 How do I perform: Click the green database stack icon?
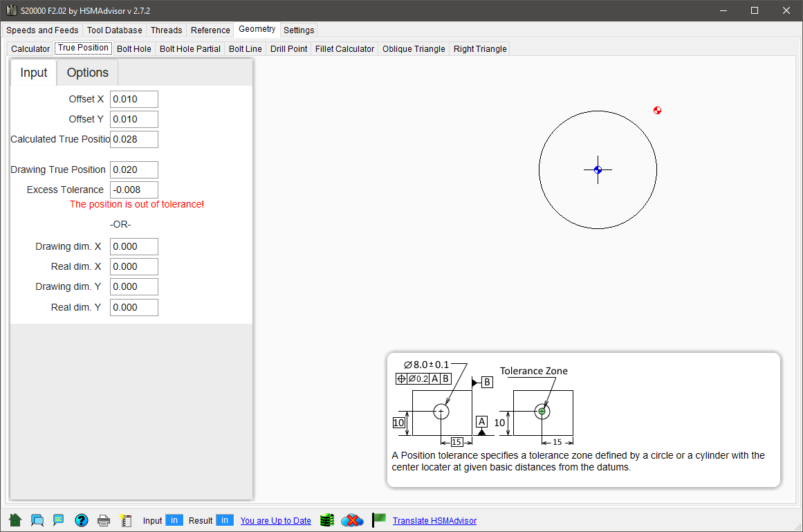click(327, 520)
